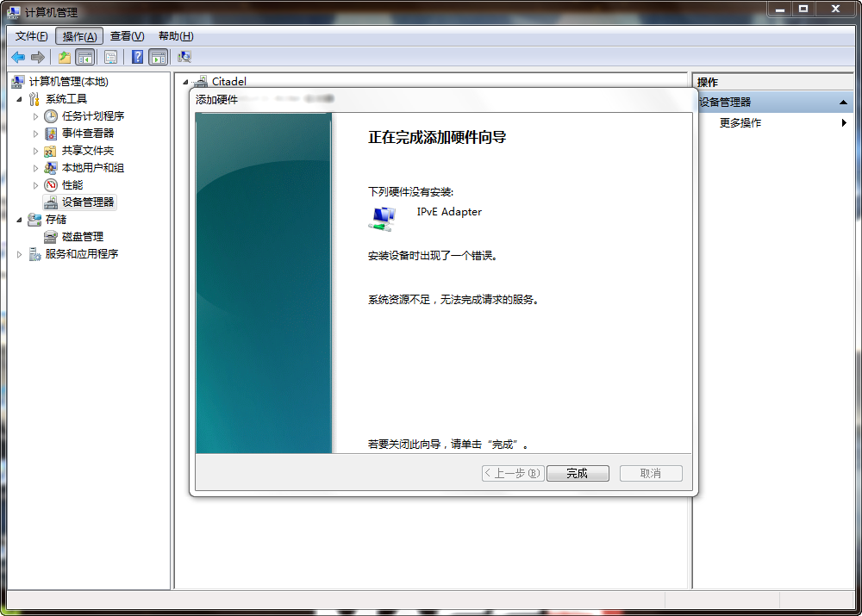Viewport: 862px width, 616px height.
Task: Open the 帮助(H) menu
Action: 176,36
